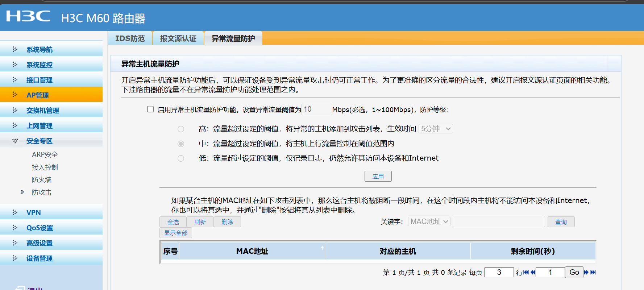The height and width of the screenshot is (290, 644).
Task: Click the bullet icon beside 系统导航
Action: (x=15, y=49)
